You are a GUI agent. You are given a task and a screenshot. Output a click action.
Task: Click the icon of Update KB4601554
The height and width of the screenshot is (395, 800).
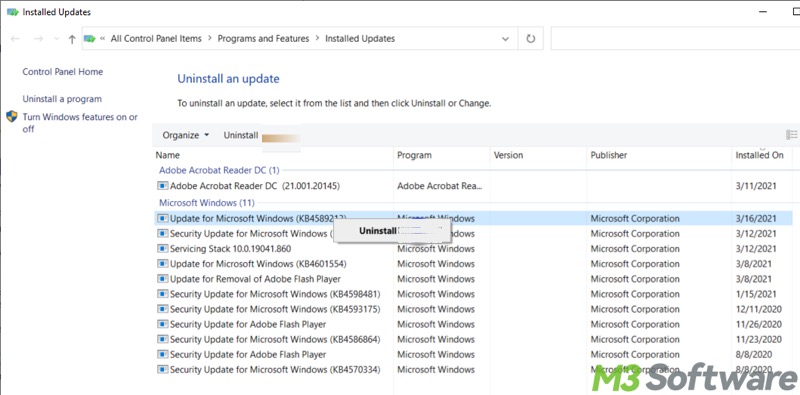[x=162, y=264]
